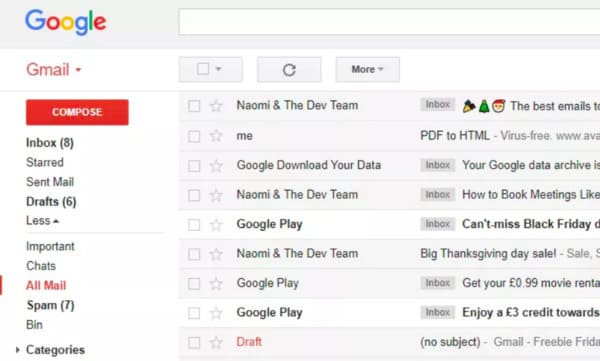Click the red Draft sender label
600x361 pixels.
pos(249,341)
